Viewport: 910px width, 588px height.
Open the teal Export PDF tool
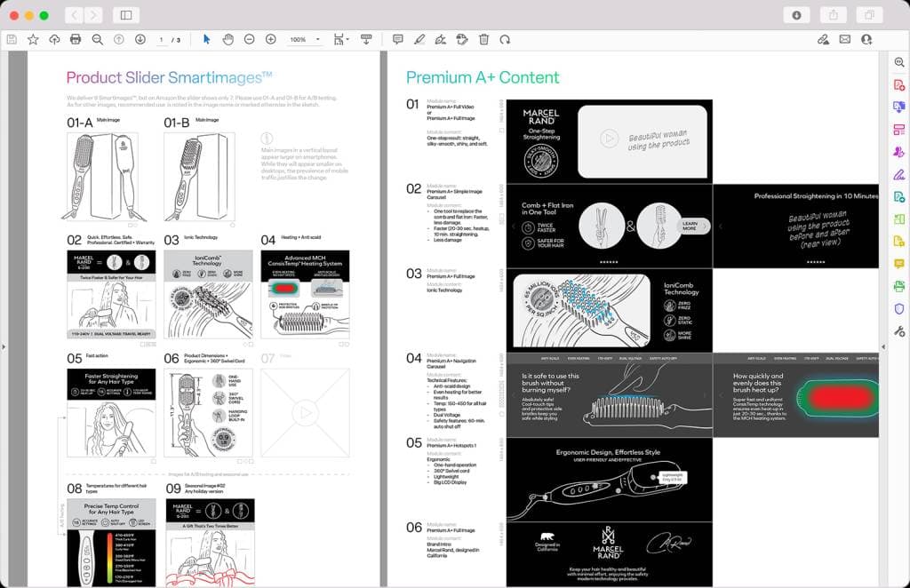click(899, 196)
